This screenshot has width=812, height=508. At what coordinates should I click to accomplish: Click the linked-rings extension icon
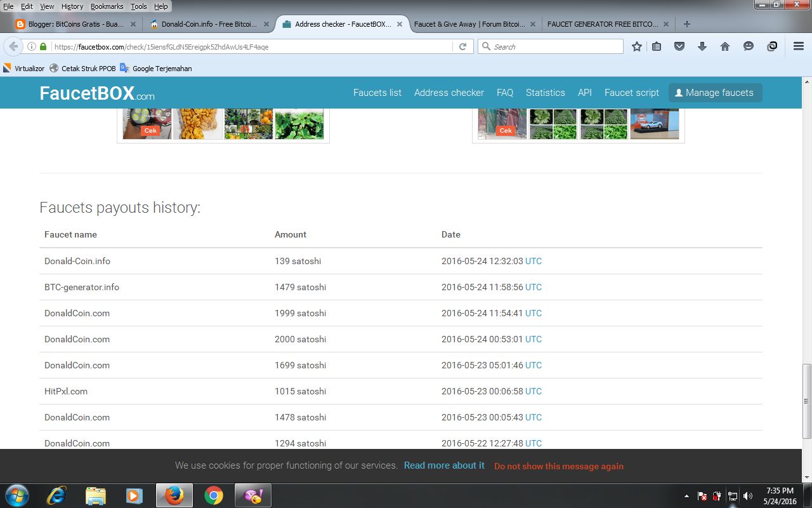(772, 46)
